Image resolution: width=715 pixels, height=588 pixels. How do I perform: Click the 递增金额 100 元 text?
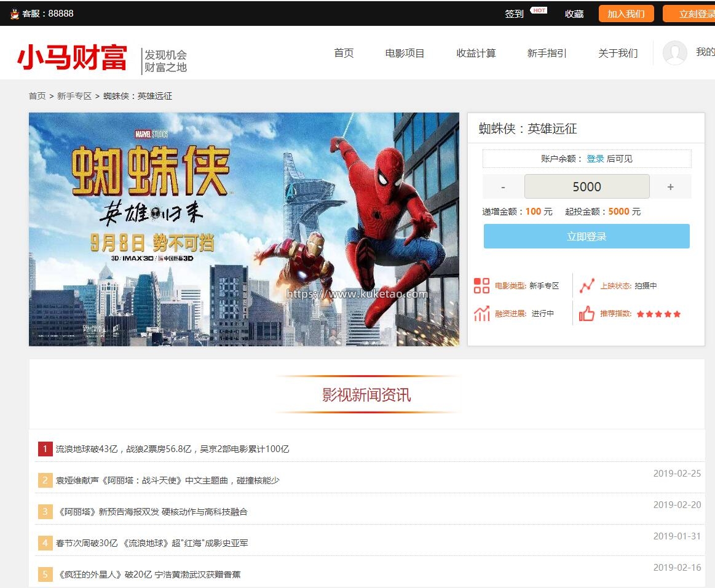click(517, 212)
